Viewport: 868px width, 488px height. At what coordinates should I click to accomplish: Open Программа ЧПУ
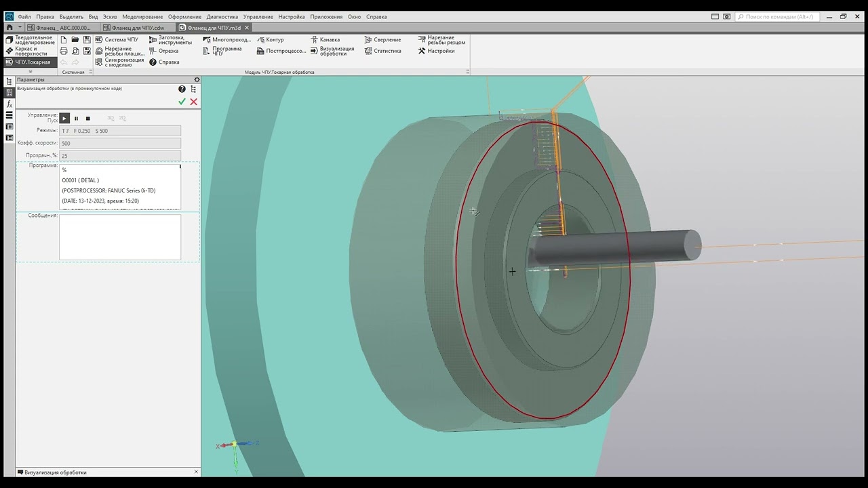(x=222, y=51)
